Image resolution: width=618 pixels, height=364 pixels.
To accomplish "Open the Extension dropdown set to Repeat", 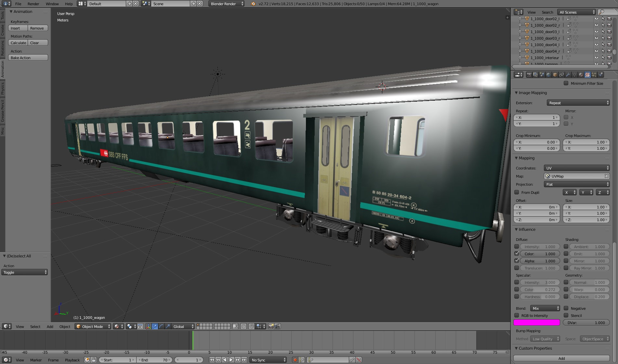I will point(578,103).
